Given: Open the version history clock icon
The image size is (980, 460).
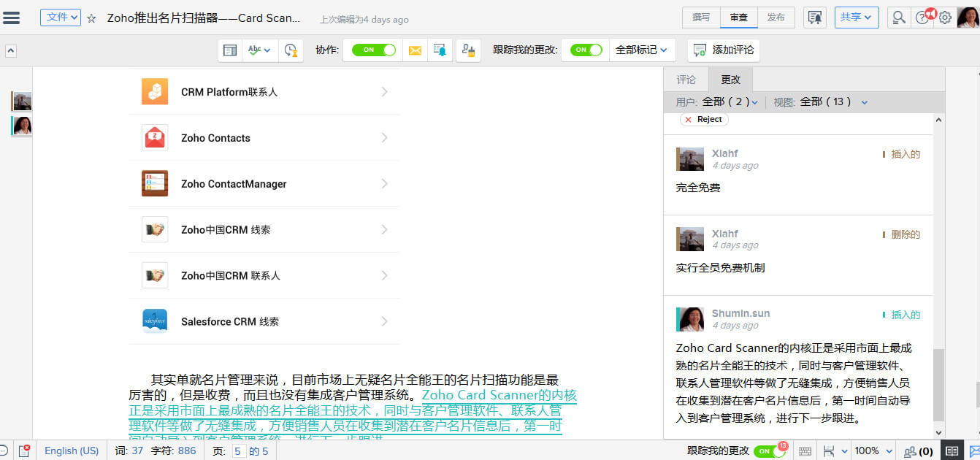Looking at the screenshot, I should (291, 50).
